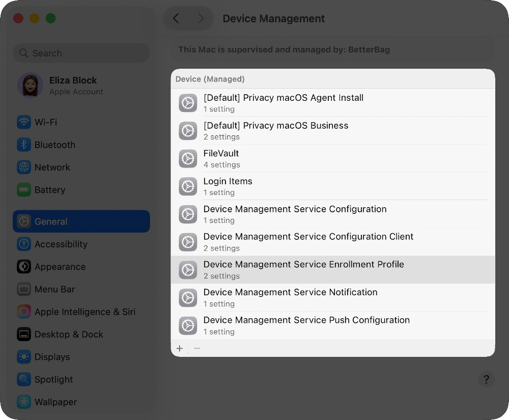509x420 pixels.
Task: Select the FileVault profile icon
Action: [x=188, y=158]
